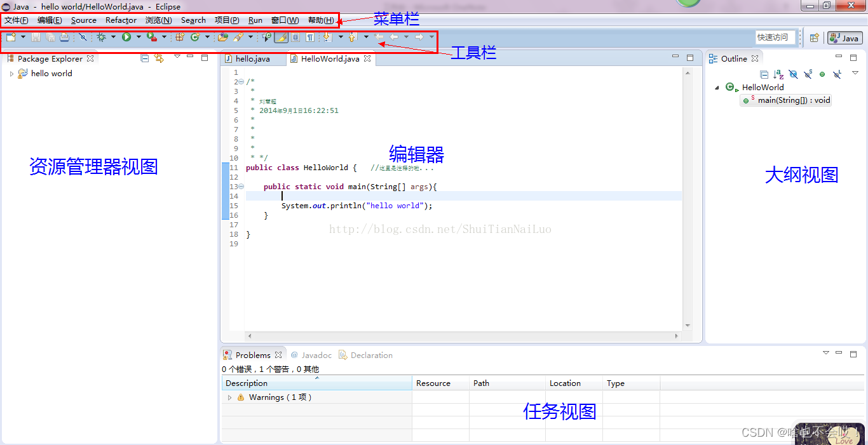868x445 pixels.
Task: Open Package Explorer view menu triangle
Action: (177, 56)
